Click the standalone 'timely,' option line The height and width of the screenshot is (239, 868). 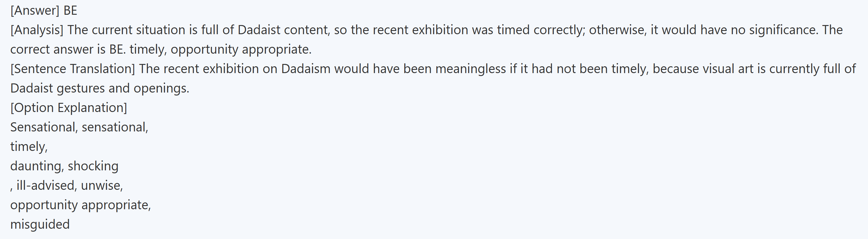pos(29,146)
